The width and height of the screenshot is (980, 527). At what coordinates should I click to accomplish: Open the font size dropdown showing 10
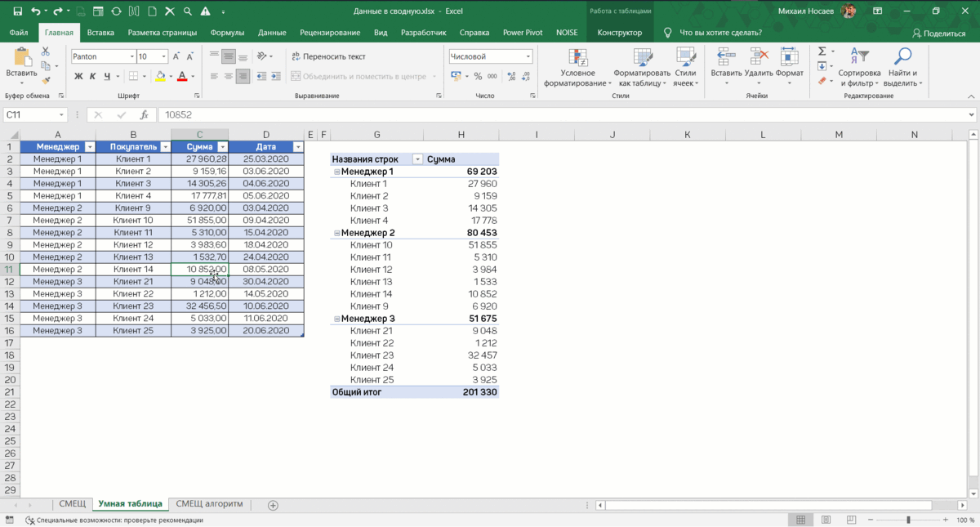(x=163, y=56)
